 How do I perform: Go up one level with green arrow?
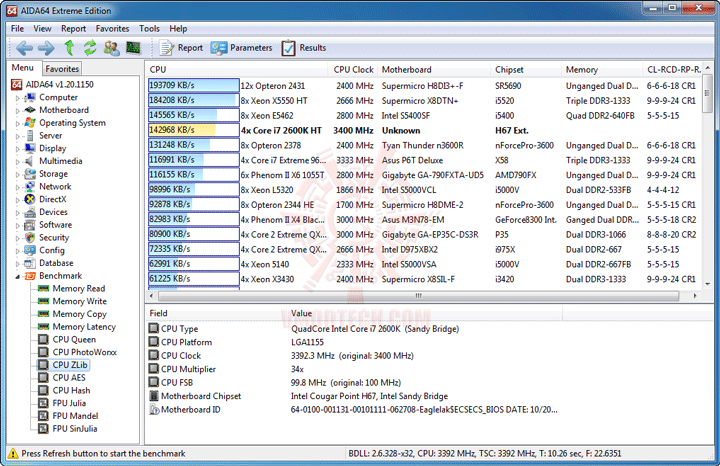(69, 47)
